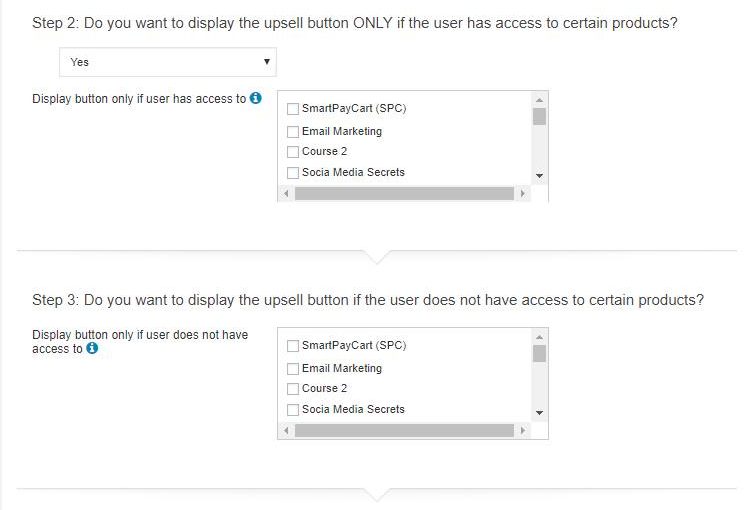Tick Course 2 in Step 2 list
Viewport: 750px width, 510px height.
coord(293,152)
